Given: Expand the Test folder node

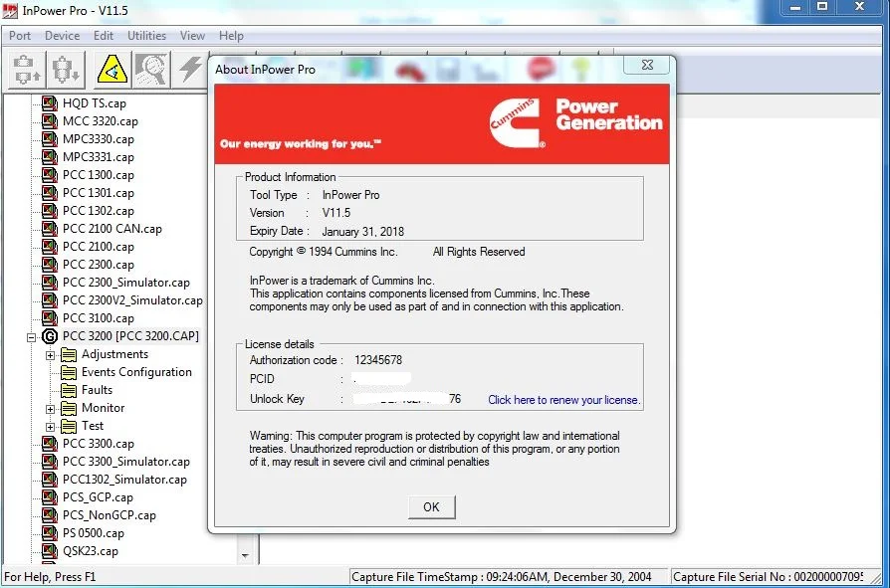Looking at the screenshot, I should 50,427.
